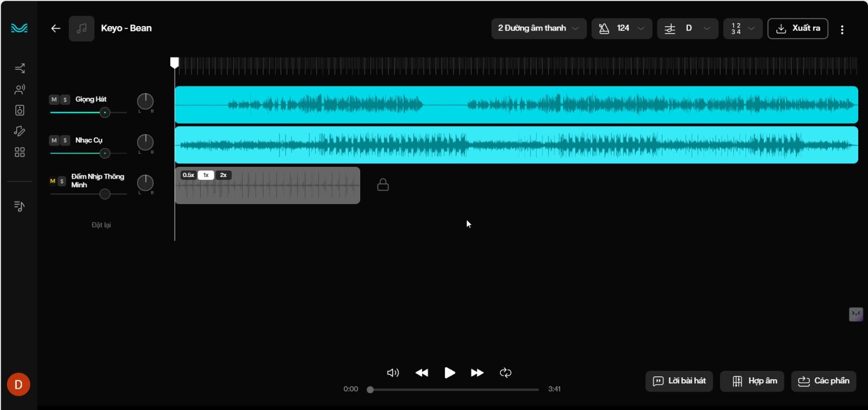Click the song title Keyo - Bean
This screenshot has height=410, width=868.
pos(126,28)
